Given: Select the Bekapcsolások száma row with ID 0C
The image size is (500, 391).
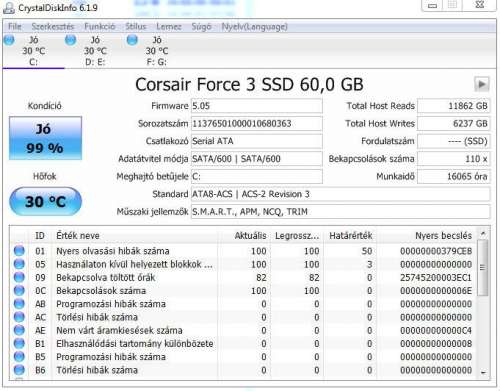Looking at the screenshot, I should pyautogui.click(x=243, y=291).
